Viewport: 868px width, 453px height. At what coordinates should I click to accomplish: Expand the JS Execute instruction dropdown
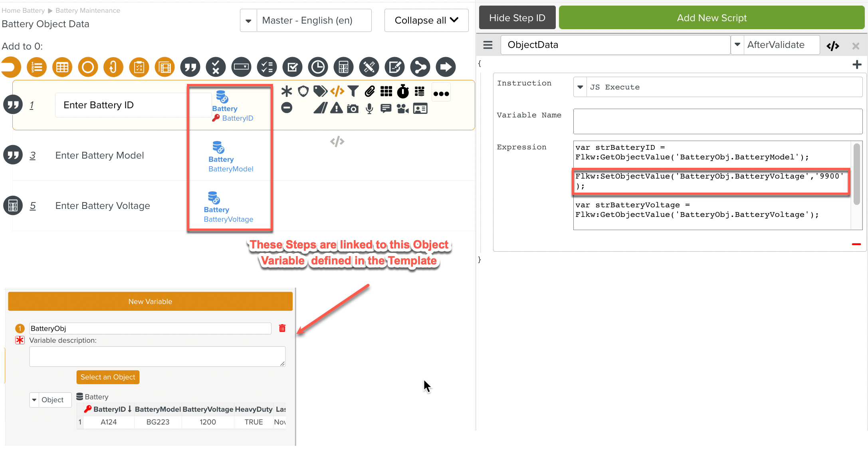(x=580, y=87)
